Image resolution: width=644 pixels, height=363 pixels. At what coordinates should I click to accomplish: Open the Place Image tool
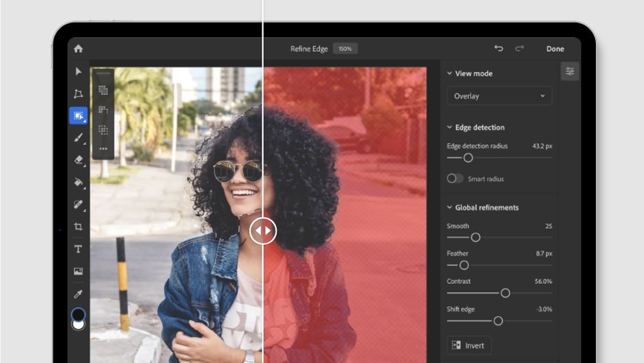click(78, 272)
